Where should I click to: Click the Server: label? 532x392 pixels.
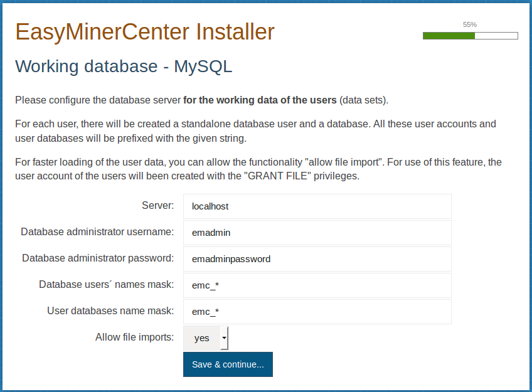157,206
